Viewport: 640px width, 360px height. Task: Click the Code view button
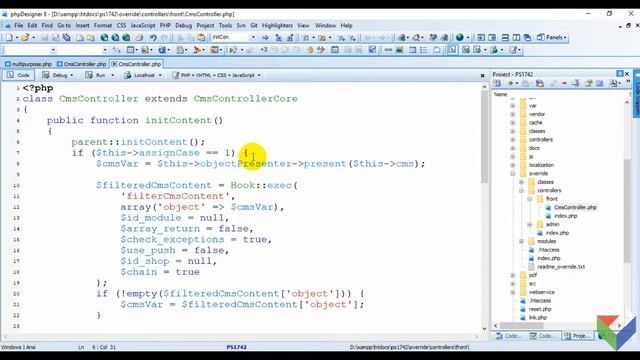(19, 75)
